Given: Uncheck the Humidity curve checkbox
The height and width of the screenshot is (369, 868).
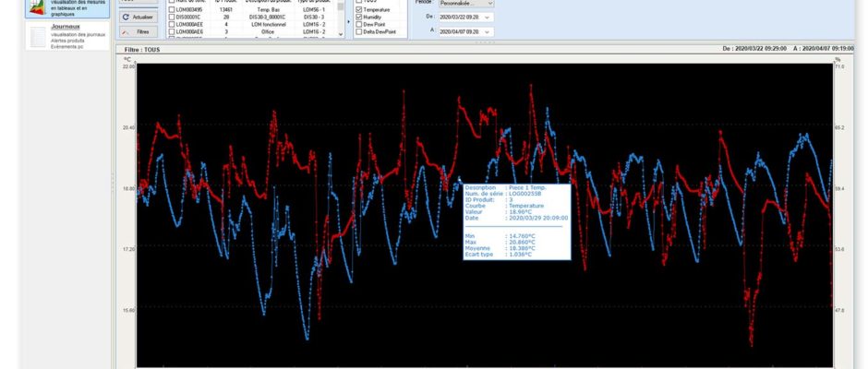Looking at the screenshot, I should (x=358, y=18).
